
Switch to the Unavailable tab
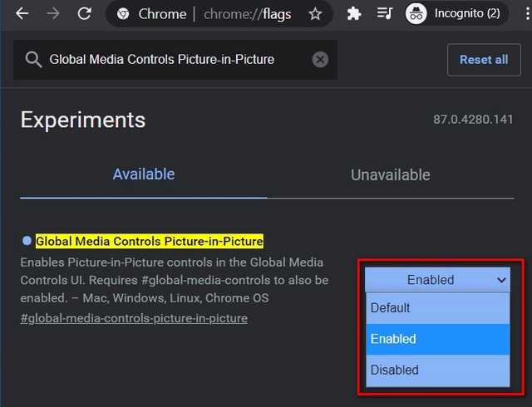coord(391,175)
